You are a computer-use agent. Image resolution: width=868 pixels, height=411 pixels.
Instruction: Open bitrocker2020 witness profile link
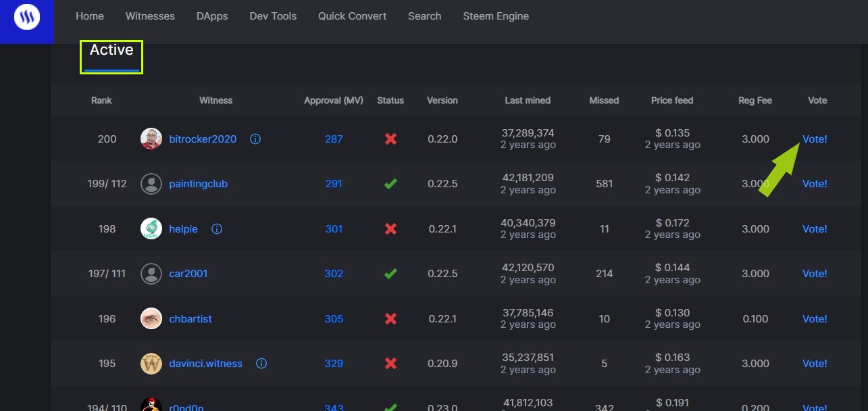[203, 139]
